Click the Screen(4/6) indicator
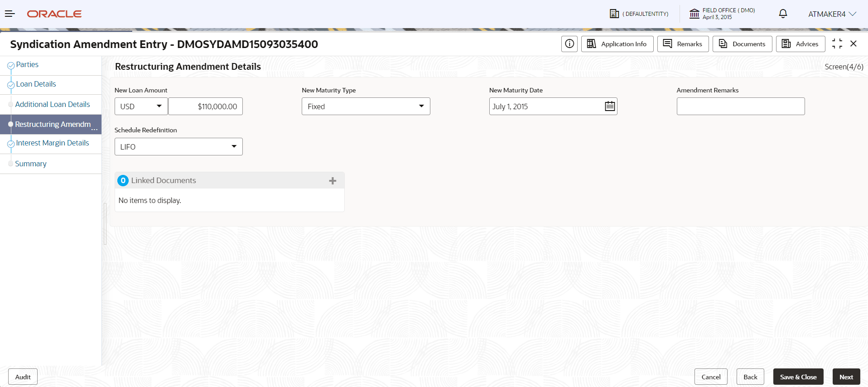 click(844, 67)
